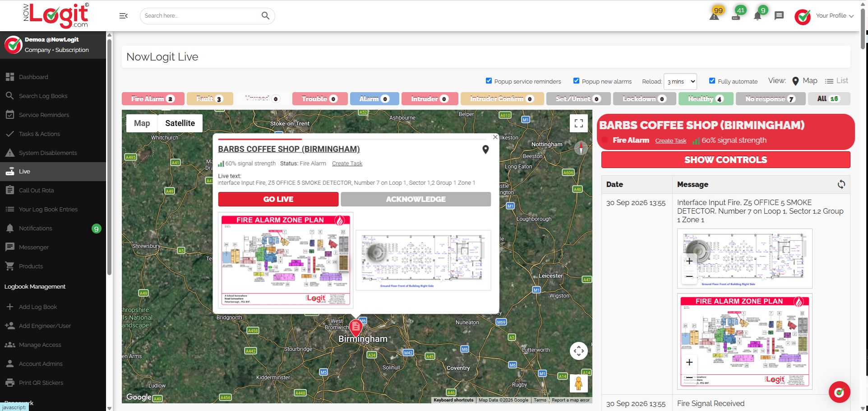Open the alerts triangle icon with 99 badge
The image size is (868, 411).
coord(714,16)
